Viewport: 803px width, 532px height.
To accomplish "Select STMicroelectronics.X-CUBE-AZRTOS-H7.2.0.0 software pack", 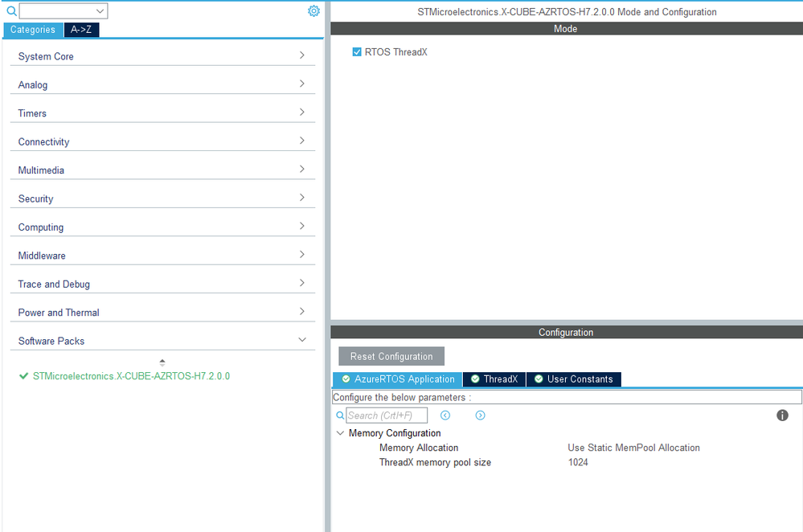I will [131, 376].
